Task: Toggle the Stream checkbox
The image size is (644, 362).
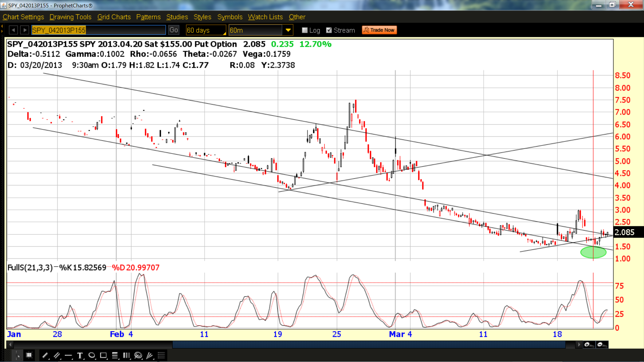Action: [x=329, y=30]
